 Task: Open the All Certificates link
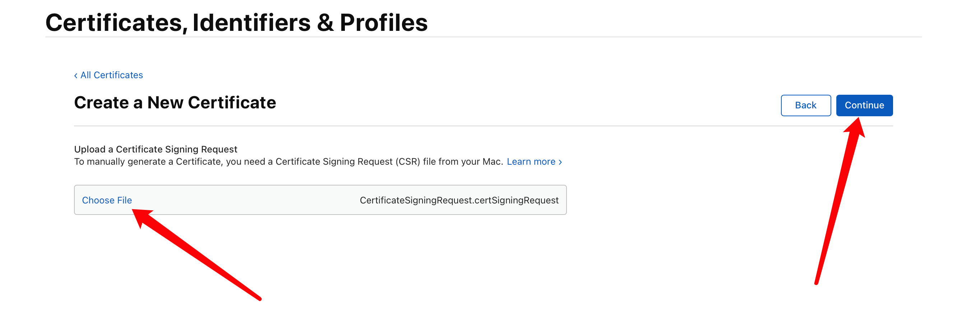click(111, 75)
